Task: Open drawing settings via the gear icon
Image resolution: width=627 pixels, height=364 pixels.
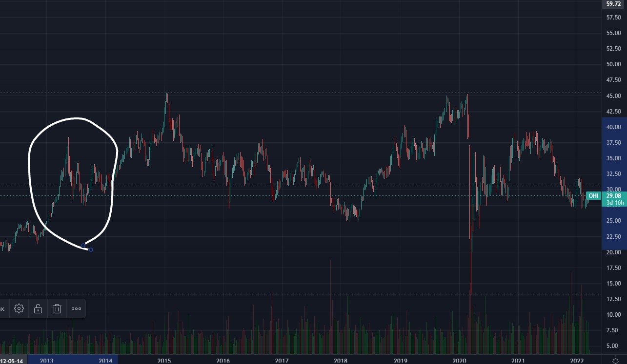Action: [x=19, y=308]
